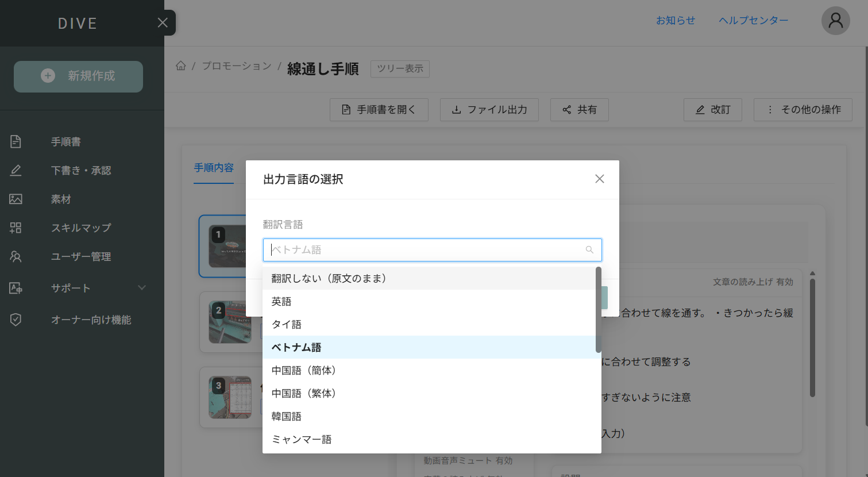The height and width of the screenshot is (477, 868).
Task: Click the ユーザー管理 users icon
Action: click(x=16, y=256)
